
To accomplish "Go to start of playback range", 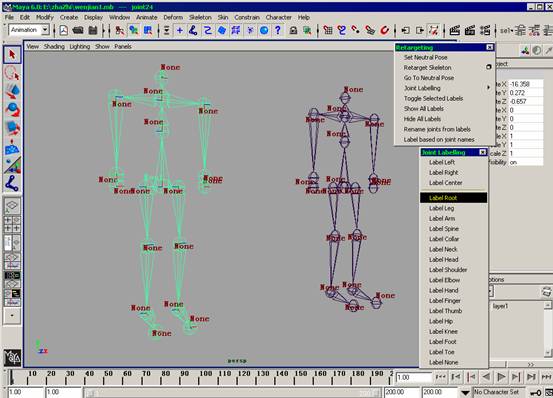I will [440, 377].
